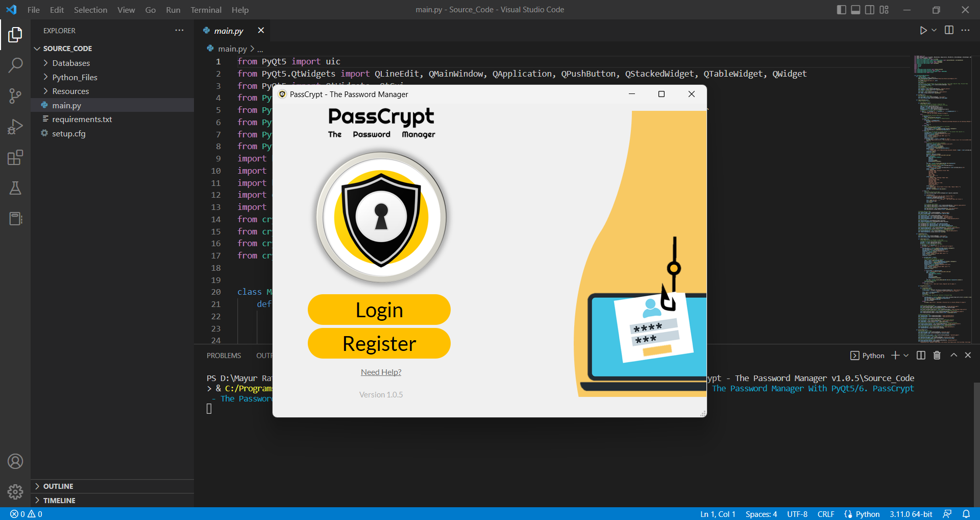Screen dimensions: 980x520
Task: Open the Run and Debug view
Action: [15, 126]
